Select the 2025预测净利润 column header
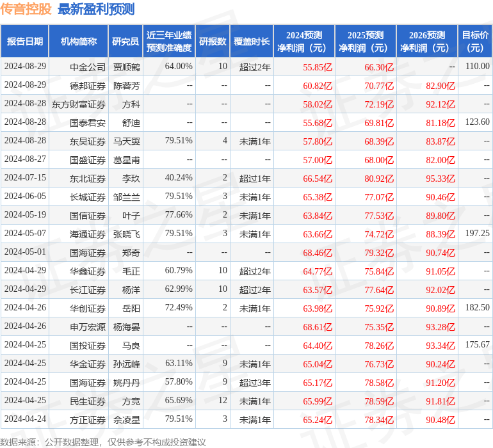The height and width of the screenshot is (448, 493). click(366, 41)
